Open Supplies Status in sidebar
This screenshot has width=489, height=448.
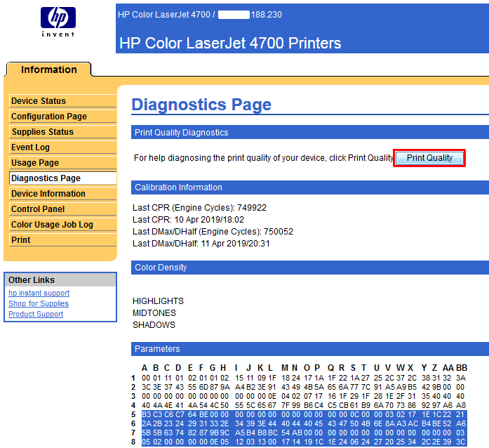tap(62, 132)
